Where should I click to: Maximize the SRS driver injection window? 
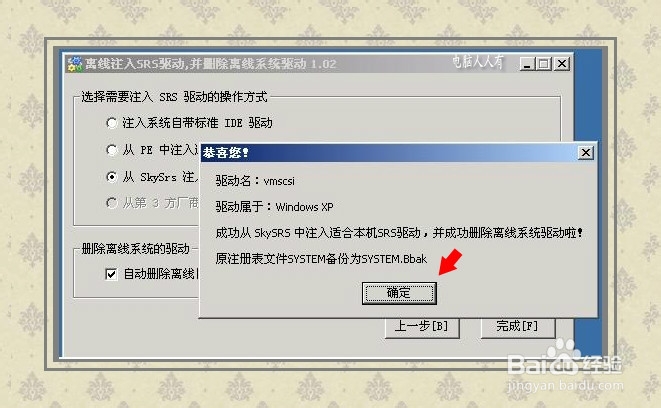(544, 64)
